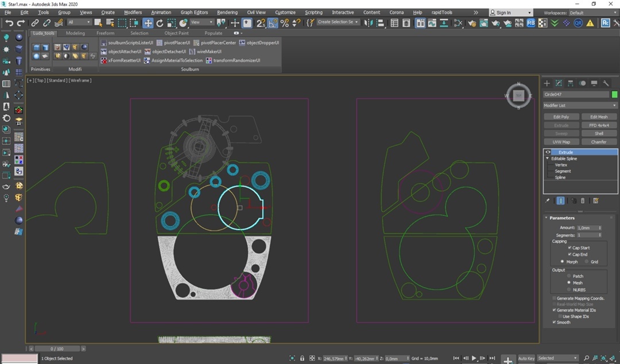This screenshot has height=364, width=620.
Task: Toggle the Smooth checkbox
Action: 554,322
